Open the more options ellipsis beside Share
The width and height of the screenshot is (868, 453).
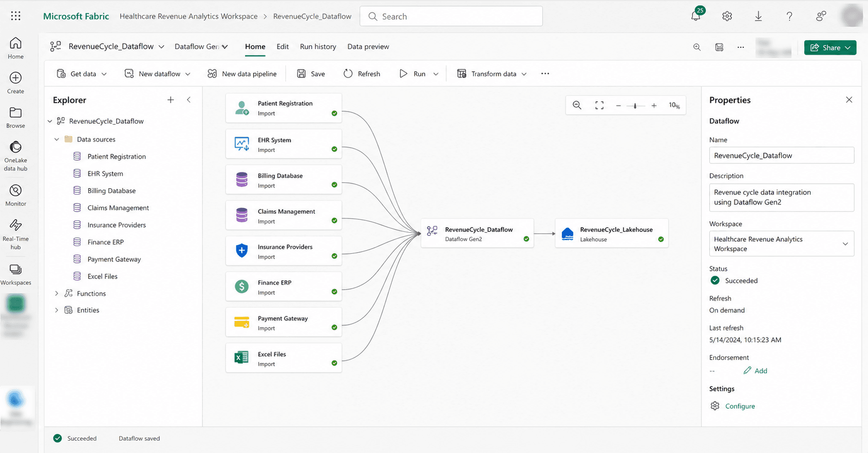point(741,47)
